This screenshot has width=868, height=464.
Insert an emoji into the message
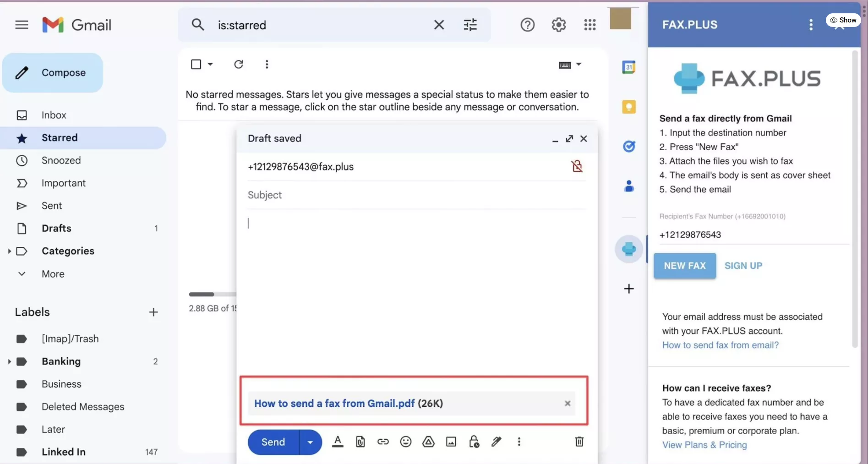pyautogui.click(x=406, y=442)
